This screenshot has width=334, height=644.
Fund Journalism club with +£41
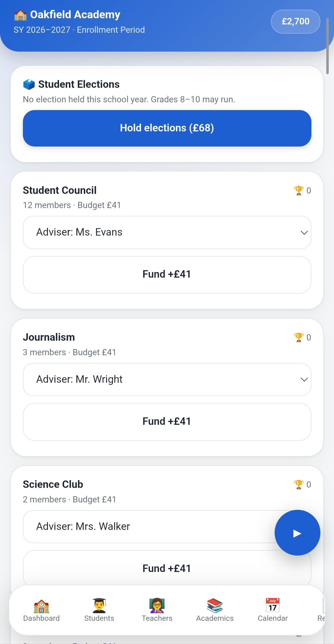(x=167, y=422)
